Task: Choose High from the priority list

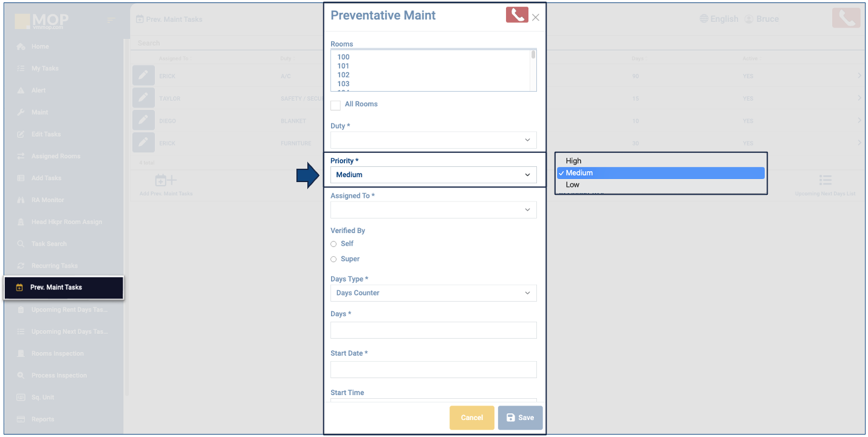Action: [573, 161]
